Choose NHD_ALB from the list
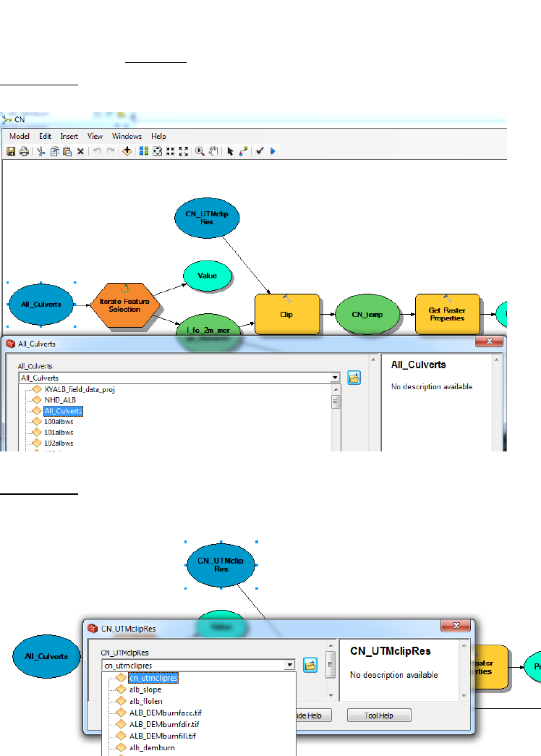Viewport: 541px width, 756px height. tap(60, 400)
